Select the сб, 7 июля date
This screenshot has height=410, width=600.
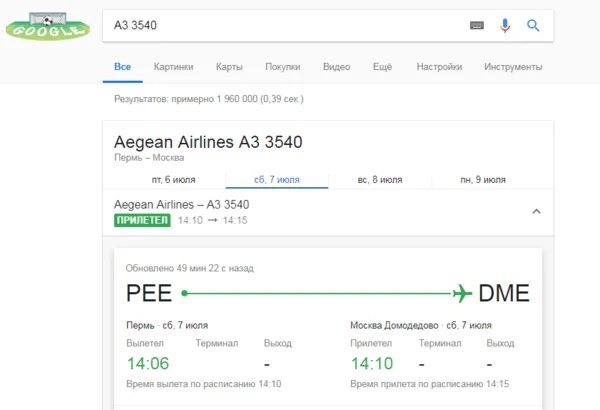[277, 180]
